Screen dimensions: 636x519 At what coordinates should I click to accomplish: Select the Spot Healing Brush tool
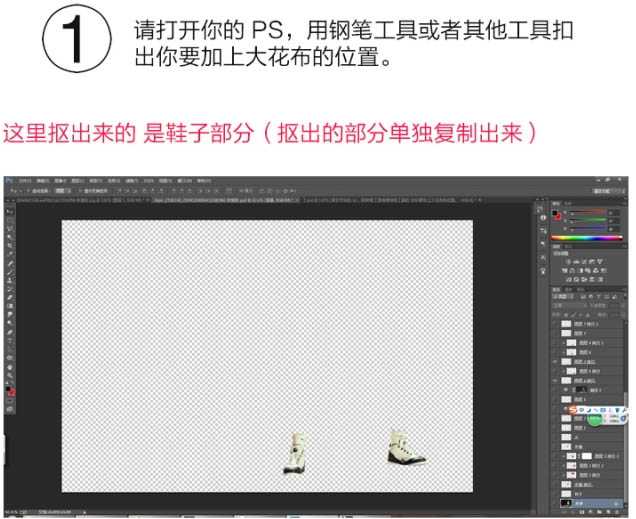click(x=11, y=263)
